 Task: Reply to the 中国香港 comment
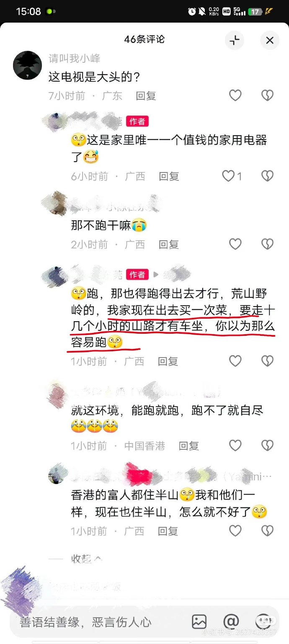tap(188, 446)
